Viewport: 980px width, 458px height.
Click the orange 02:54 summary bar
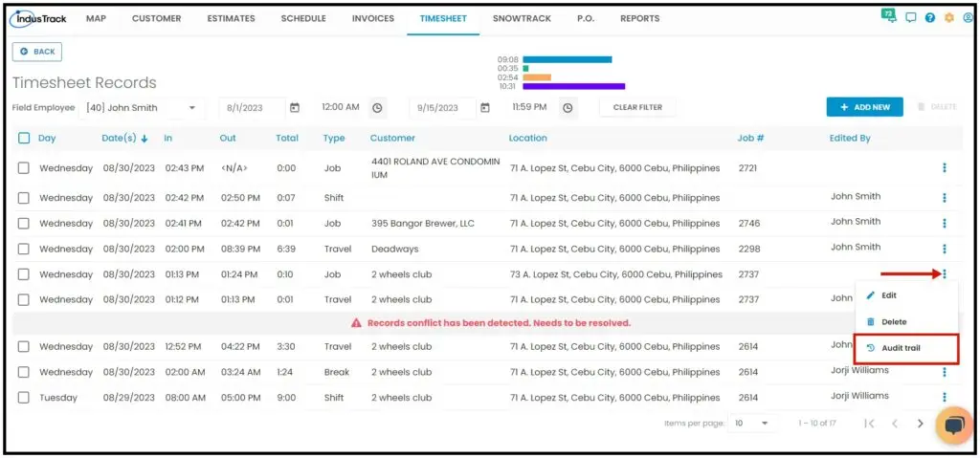537,77
